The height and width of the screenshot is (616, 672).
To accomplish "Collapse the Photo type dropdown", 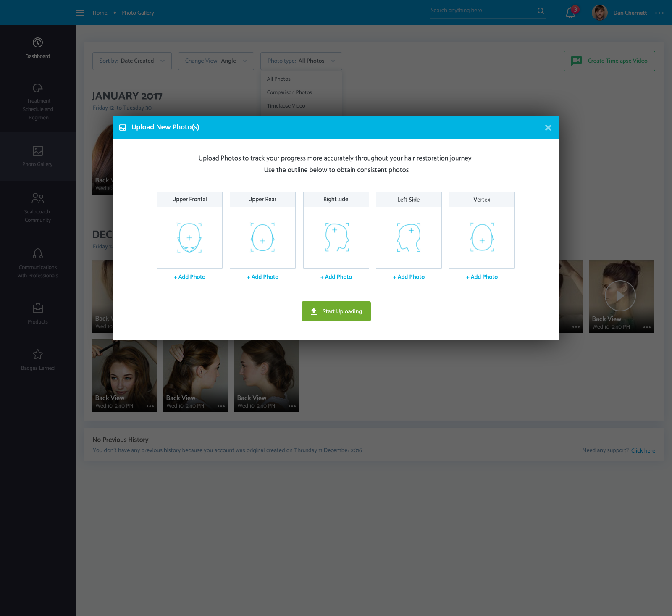I will [x=301, y=61].
